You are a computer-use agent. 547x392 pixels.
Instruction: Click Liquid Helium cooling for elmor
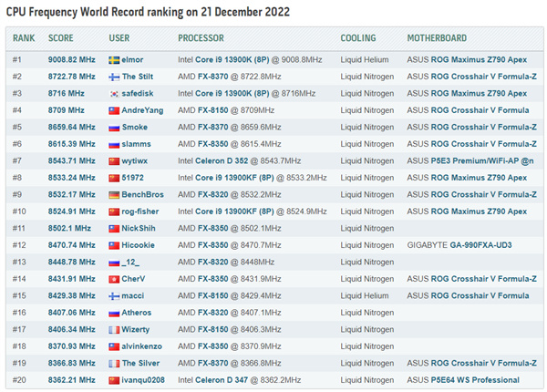click(x=365, y=59)
